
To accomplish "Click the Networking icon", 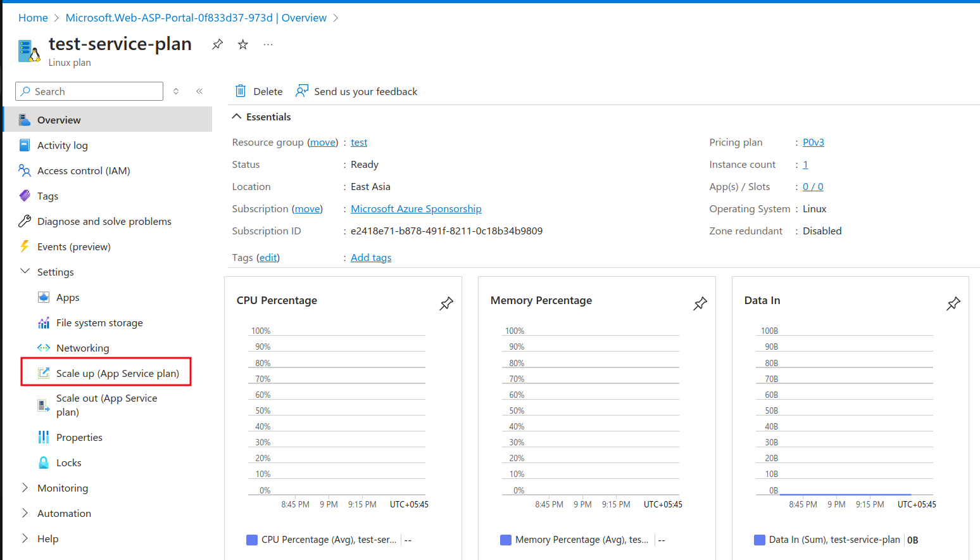I will [44, 348].
